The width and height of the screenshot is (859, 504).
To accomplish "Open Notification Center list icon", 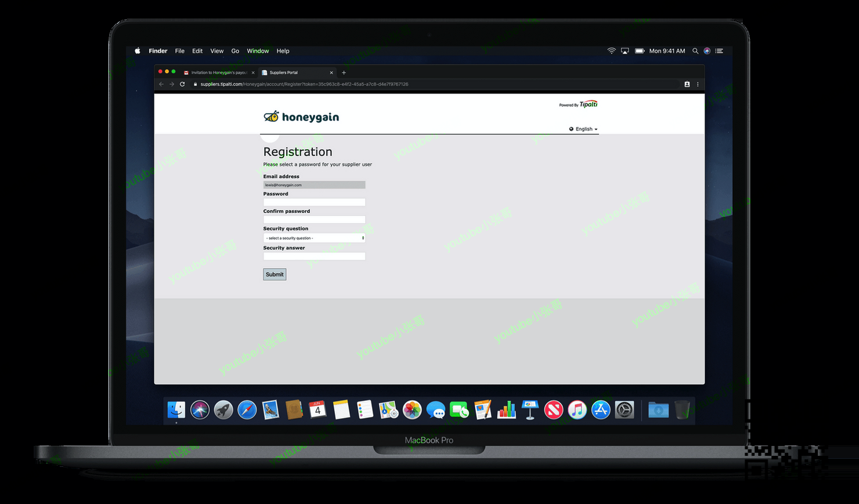I will [x=719, y=51].
